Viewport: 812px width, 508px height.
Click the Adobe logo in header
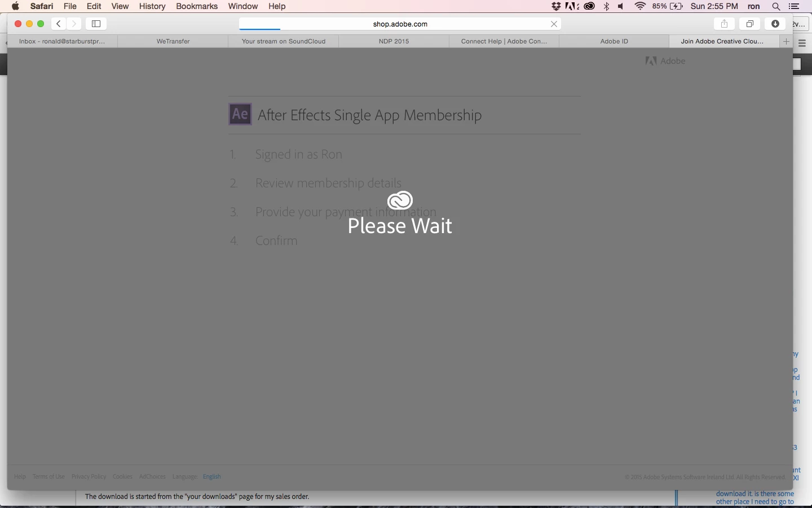(x=665, y=61)
